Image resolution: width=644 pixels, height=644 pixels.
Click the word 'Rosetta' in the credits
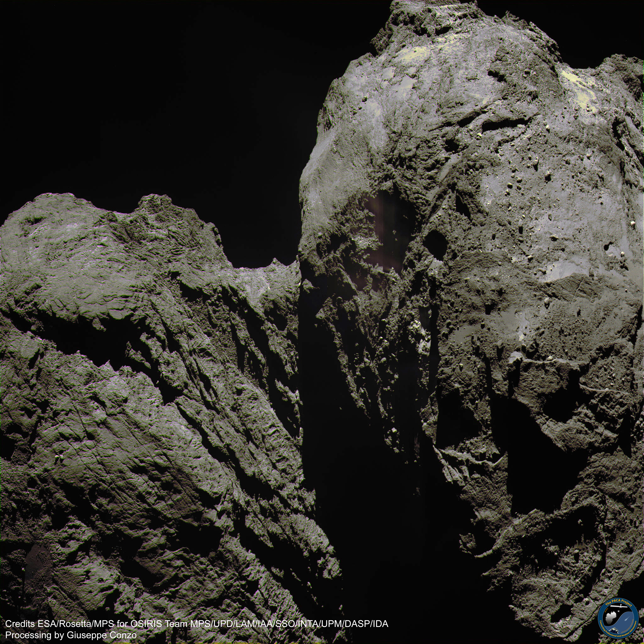(x=75, y=624)
